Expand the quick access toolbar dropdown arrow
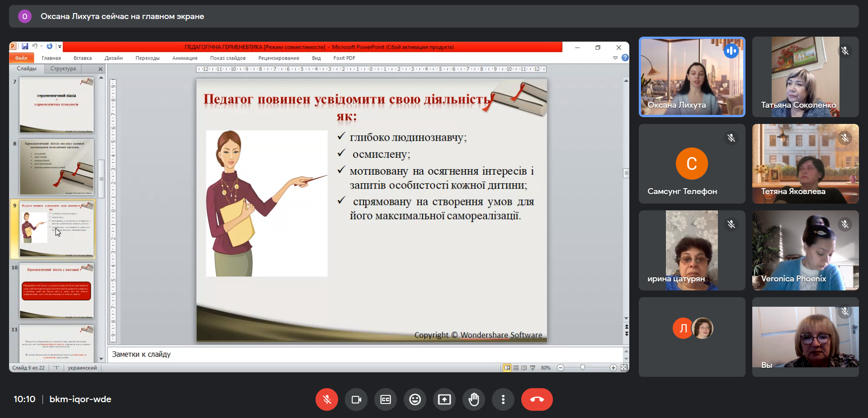 pos(60,47)
